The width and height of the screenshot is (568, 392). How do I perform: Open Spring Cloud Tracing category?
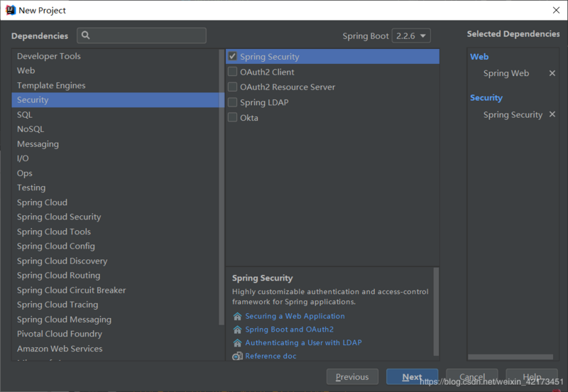point(116,305)
